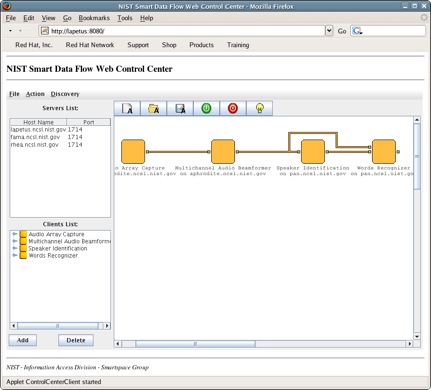The width and height of the screenshot is (431, 390).
Task: Select the rhea.ncsl.nist.gov server row
Action: tap(60, 145)
